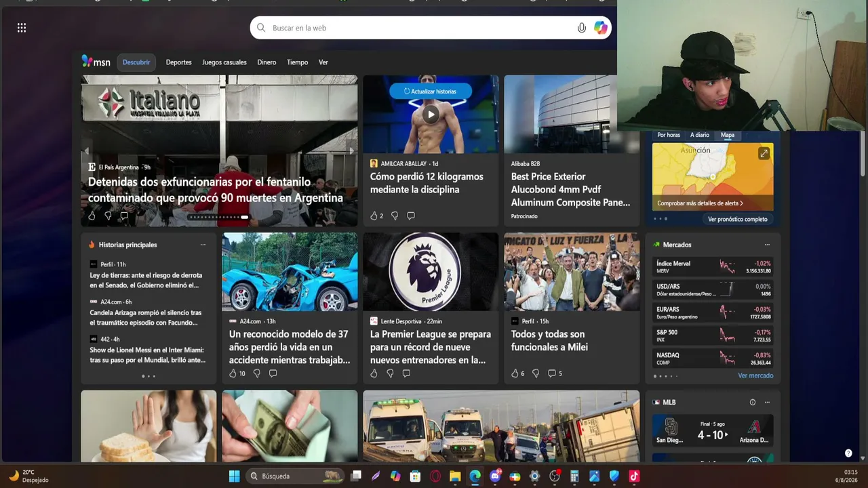This screenshot has height=488, width=868.
Task: Open Show de Lionel Messi headline link
Action: tap(148, 355)
